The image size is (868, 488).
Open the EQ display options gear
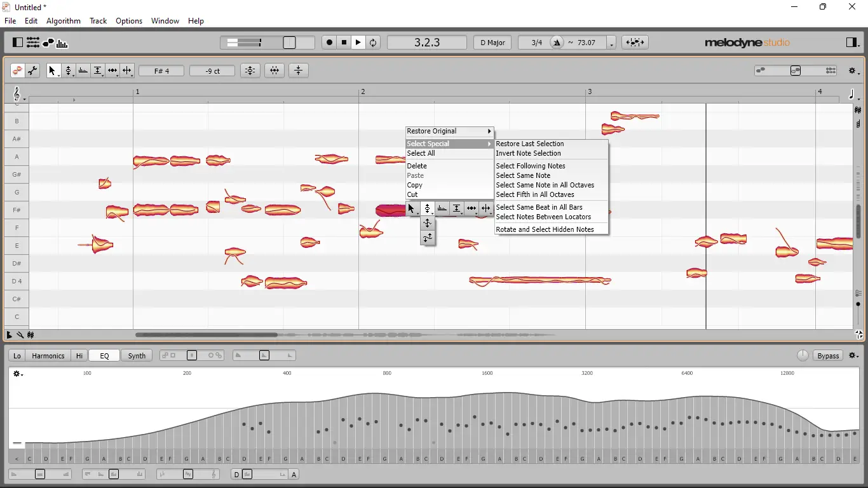(x=18, y=374)
